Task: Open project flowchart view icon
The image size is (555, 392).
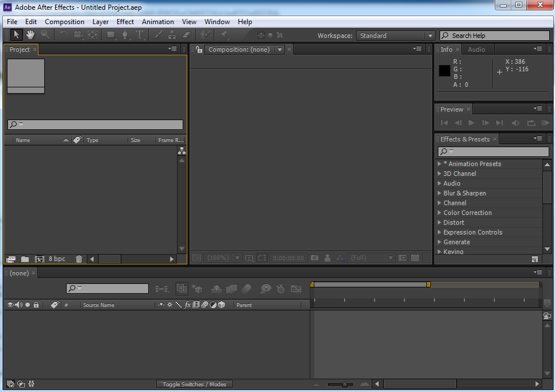Action: click(x=182, y=151)
